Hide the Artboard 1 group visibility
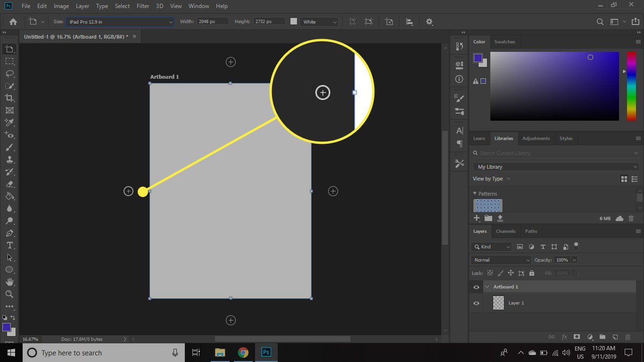Viewport: 644px width, 362px height. click(x=476, y=287)
